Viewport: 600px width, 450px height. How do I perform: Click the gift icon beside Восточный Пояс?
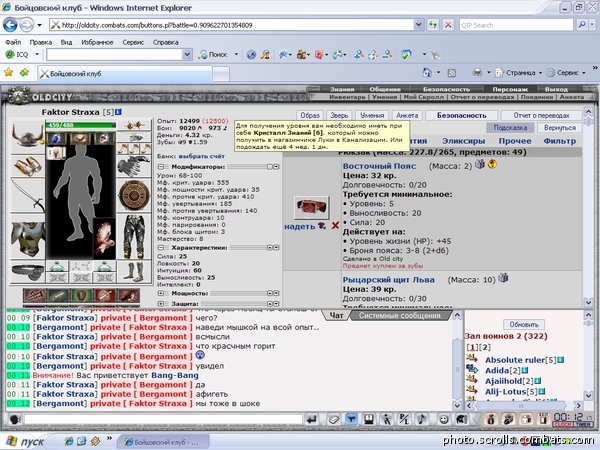[x=479, y=164]
